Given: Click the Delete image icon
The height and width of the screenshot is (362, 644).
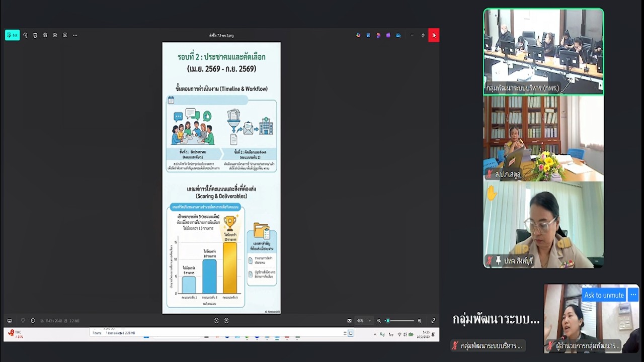Looking at the screenshot, I should coord(35,35).
